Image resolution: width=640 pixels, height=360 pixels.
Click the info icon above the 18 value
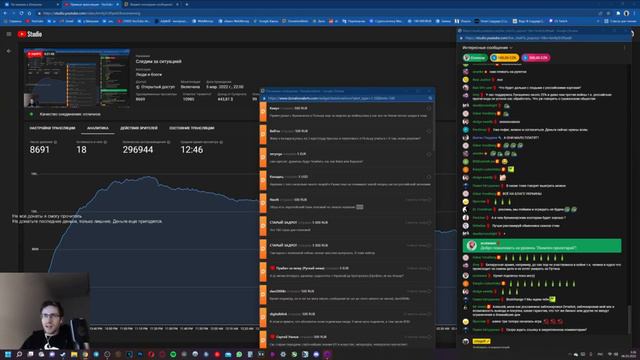105,142
